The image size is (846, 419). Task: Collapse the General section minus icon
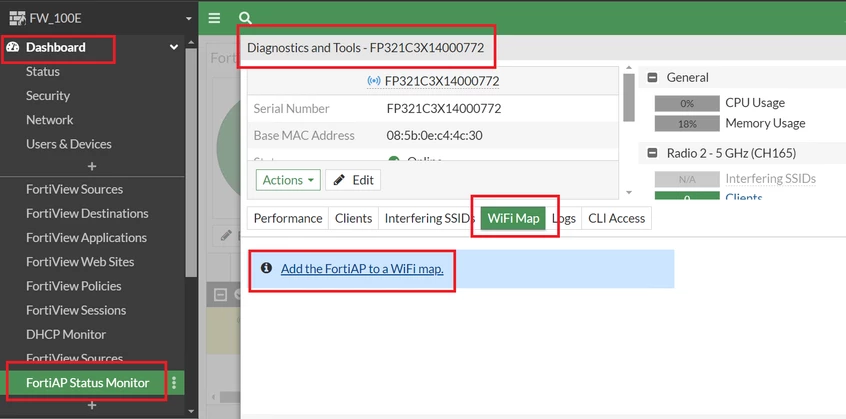click(652, 78)
